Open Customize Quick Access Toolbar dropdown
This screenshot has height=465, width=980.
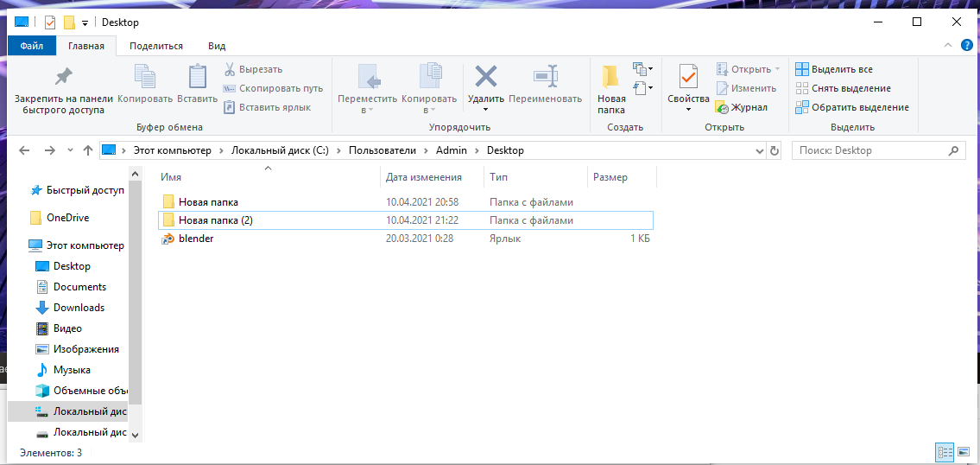pyautogui.click(x=85, y=23)
